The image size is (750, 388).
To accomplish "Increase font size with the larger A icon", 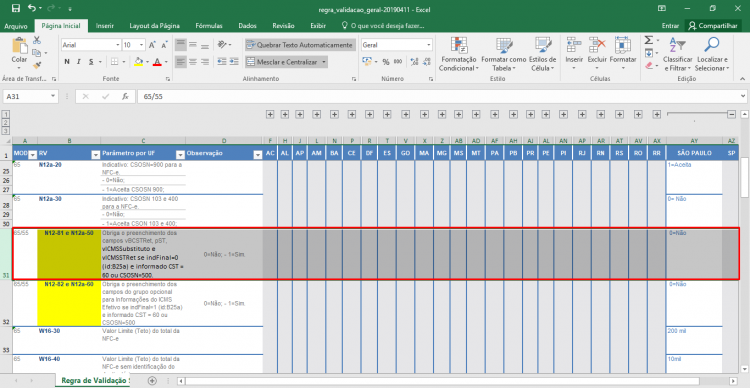I will 152,45.
